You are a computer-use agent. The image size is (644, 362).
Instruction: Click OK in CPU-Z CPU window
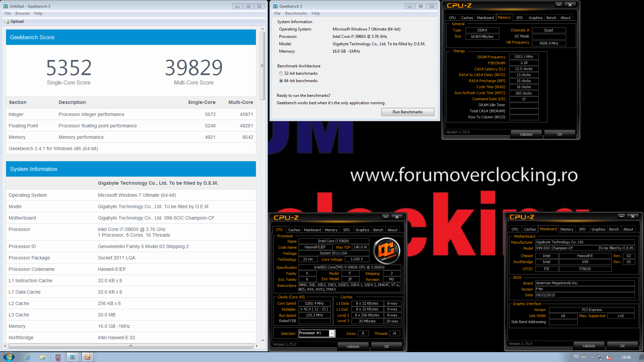[x=386, y=347]
